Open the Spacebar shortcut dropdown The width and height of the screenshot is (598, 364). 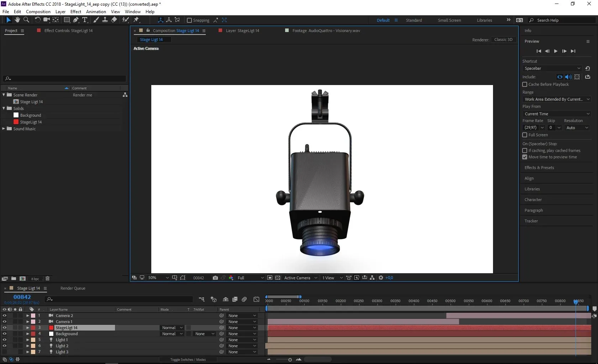(x=552, y=68)
